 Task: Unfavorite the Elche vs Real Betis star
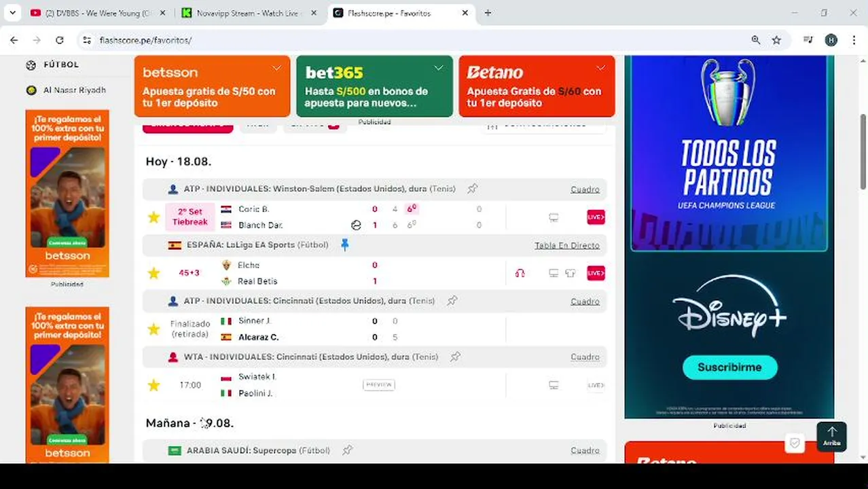pyautogui.click(x=153, y=273)
